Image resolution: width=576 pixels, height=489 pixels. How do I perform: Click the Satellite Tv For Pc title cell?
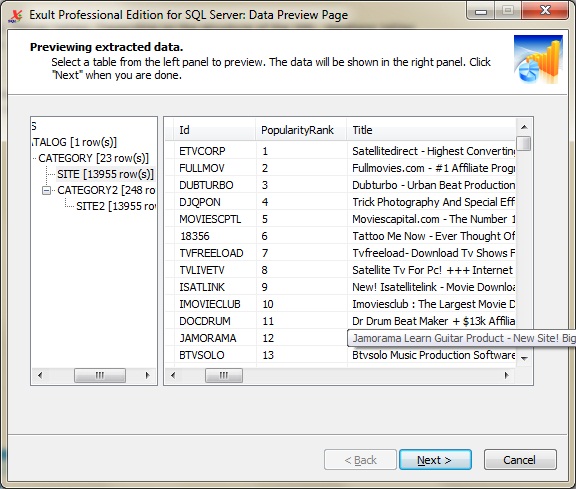432,270
